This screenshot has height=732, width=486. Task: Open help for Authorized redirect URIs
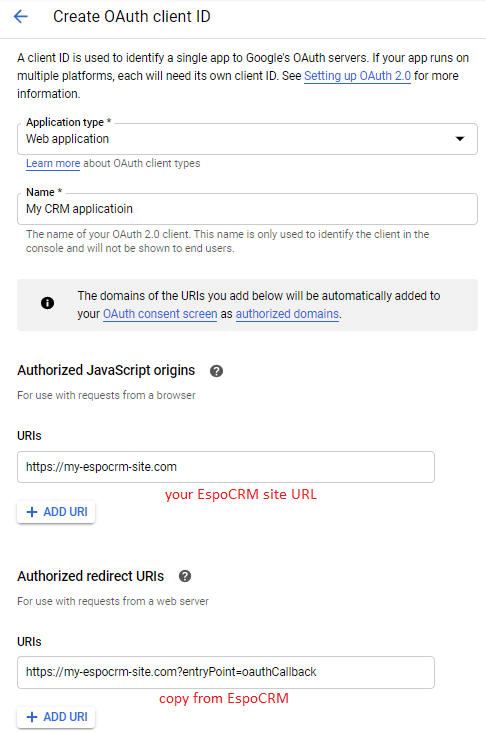[x=185, y=576]
